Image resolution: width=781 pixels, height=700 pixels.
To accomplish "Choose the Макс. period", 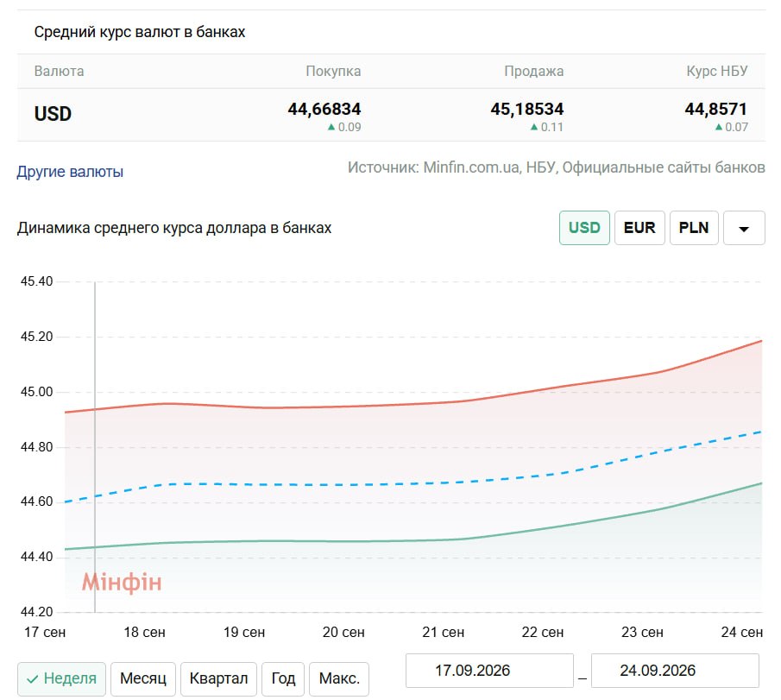I will [339, 678].
